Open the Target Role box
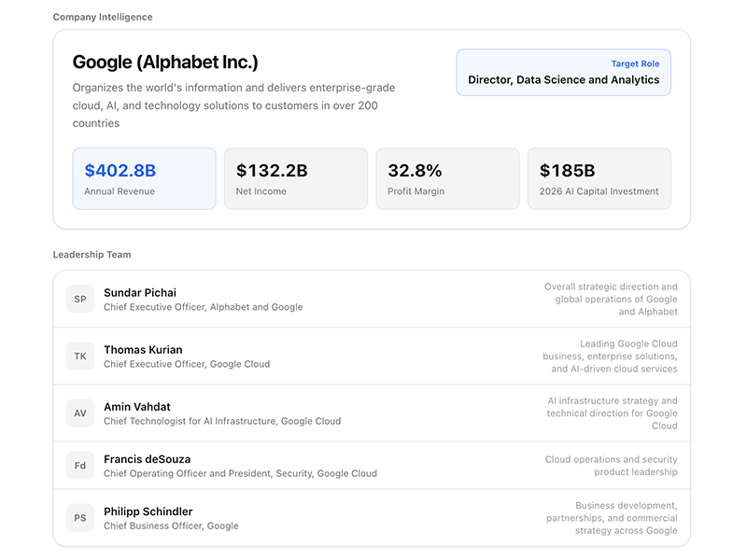Image resolution: width=747 pixels, height=560 pixels. tap(564, 73)
